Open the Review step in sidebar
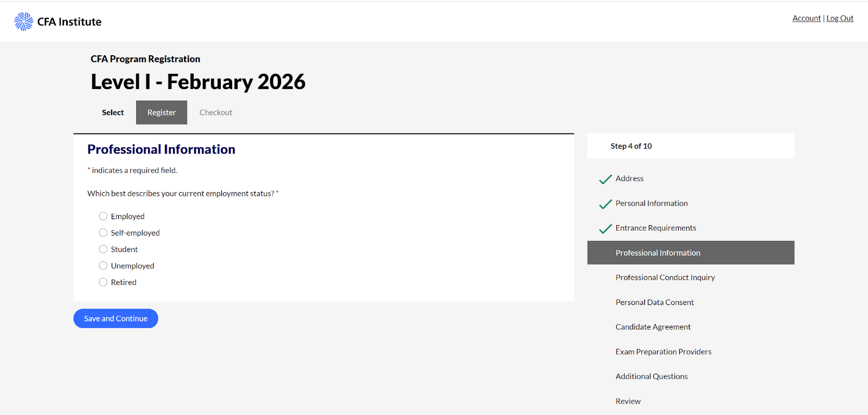Image resolution: width=868 pixels, height=415 pixels. (628, 401)
